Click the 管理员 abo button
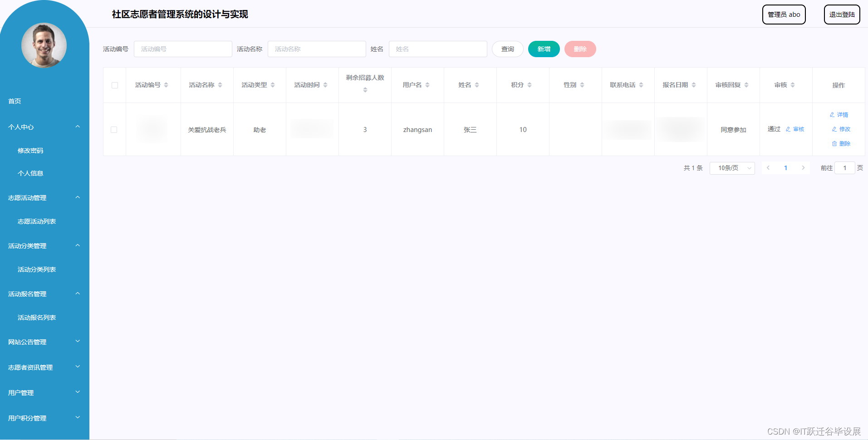868x440 pixels. pos(784,15)
